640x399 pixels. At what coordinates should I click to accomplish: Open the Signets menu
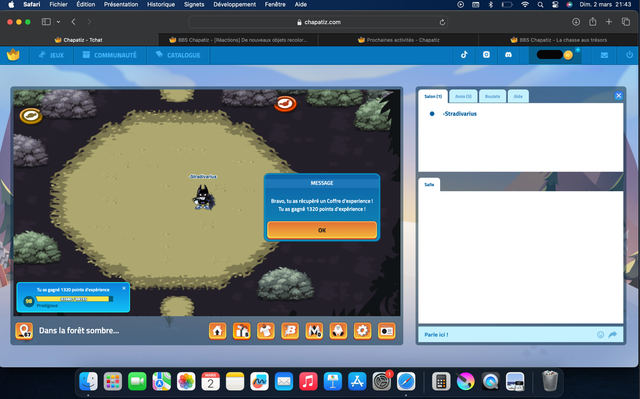[194, 4]
